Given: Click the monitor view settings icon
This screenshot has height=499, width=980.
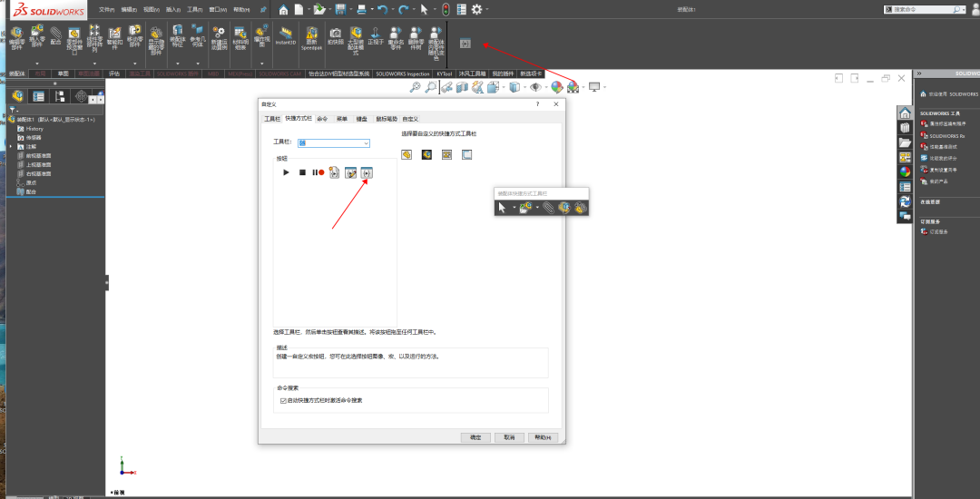Looking at the screenshot, I should 594,87.
